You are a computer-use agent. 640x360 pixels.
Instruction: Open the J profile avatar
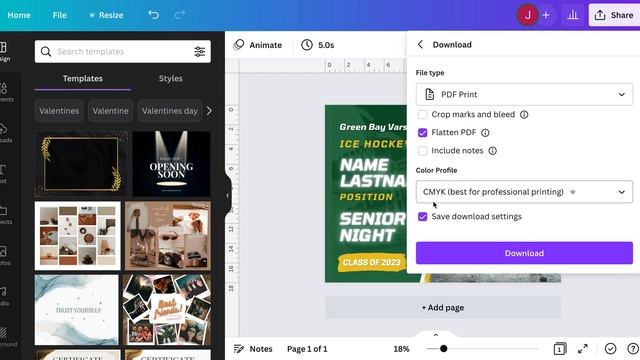point(527,15)
